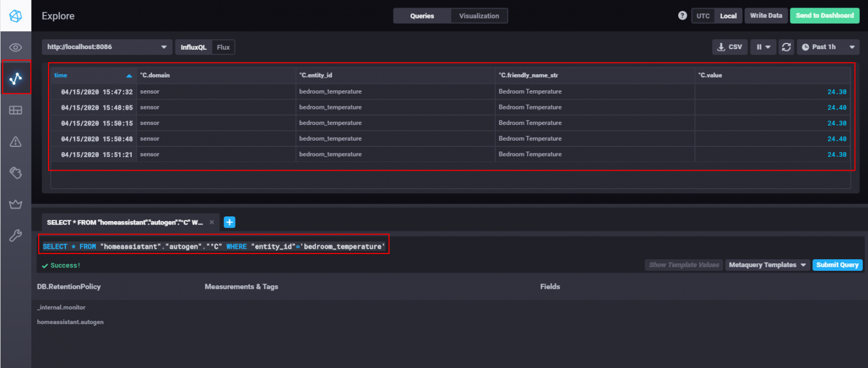Select the Queries tab

422,16
